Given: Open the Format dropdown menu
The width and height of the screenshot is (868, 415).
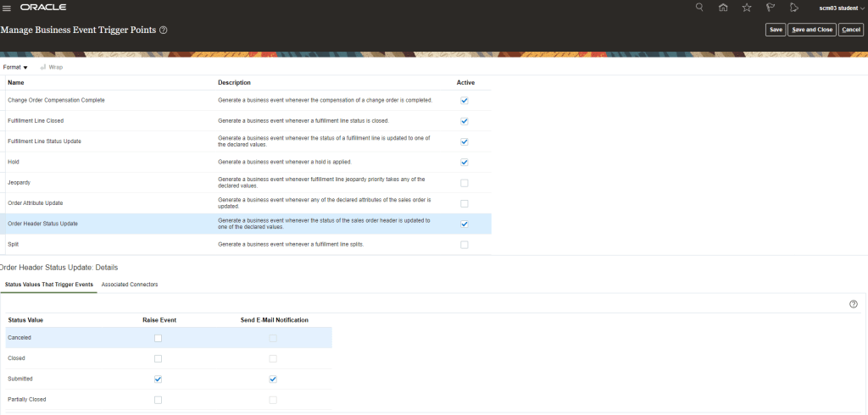Looking at the screenshot, I should 15,67.
